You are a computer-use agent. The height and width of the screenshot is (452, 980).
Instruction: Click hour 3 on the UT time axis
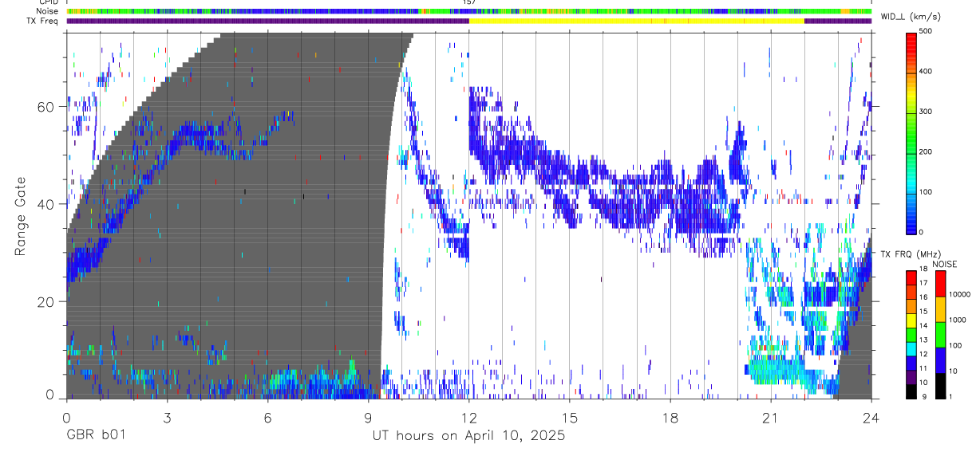(167, 418)
